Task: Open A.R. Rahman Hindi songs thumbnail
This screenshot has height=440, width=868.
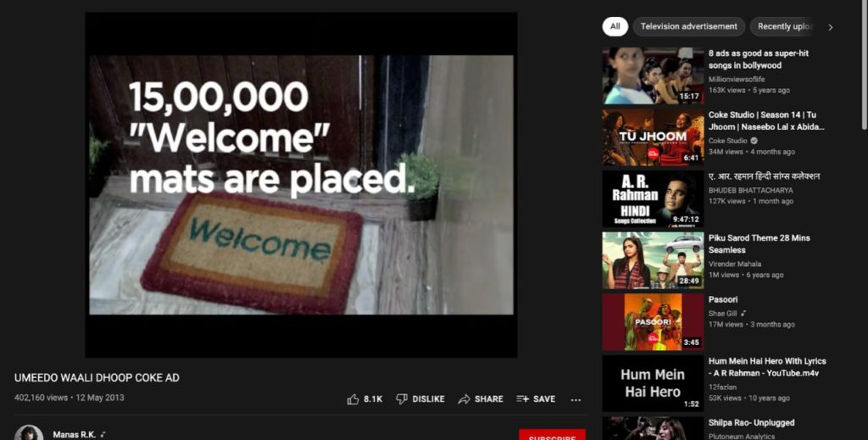Action: (x=654, y=198)
